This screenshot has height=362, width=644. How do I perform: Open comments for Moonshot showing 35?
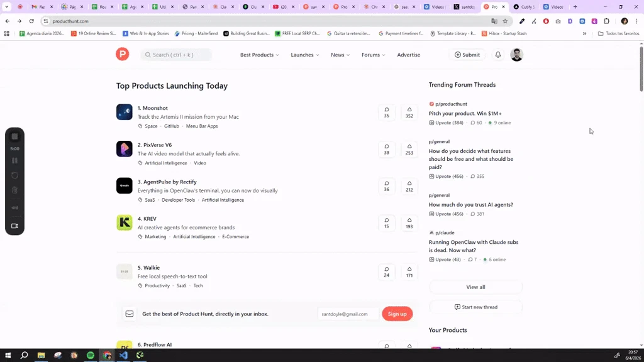point(387,112)
